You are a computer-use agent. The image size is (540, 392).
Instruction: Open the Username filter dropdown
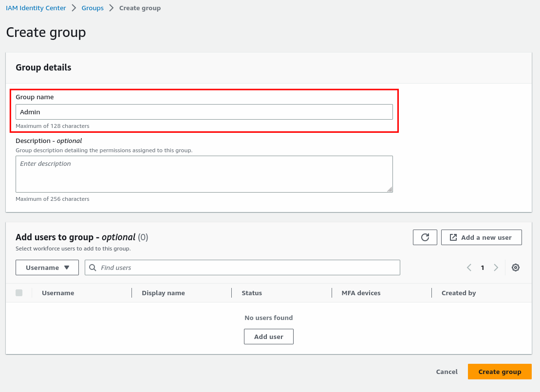click(x=47, y=267)
